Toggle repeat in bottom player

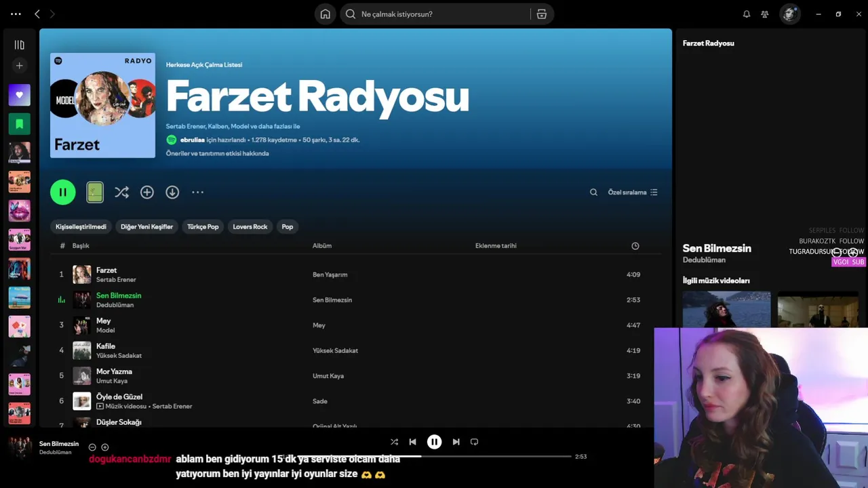click(474, 442)
